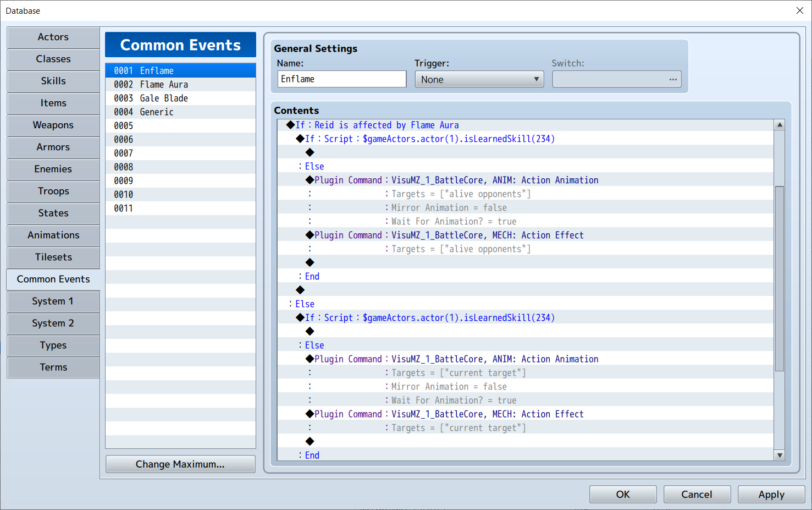Open the Skills tab
Screen dimensions: 812x510
[53, 81]
